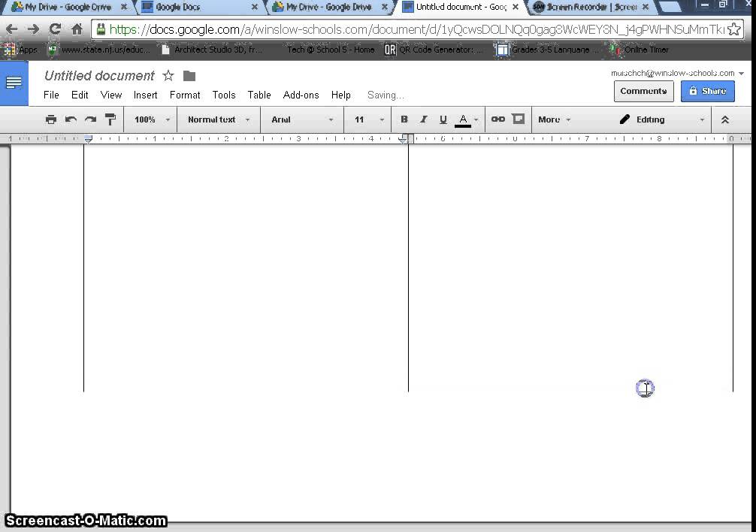Open the Online Timer bookmark
756x532 pixels.
tap(639, 50)
